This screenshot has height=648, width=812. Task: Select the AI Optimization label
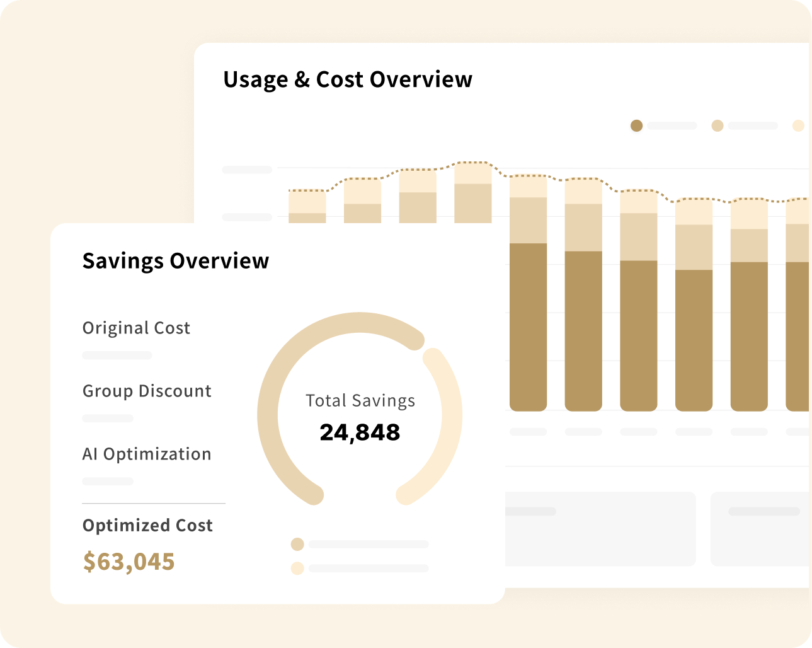coord(147,454)
